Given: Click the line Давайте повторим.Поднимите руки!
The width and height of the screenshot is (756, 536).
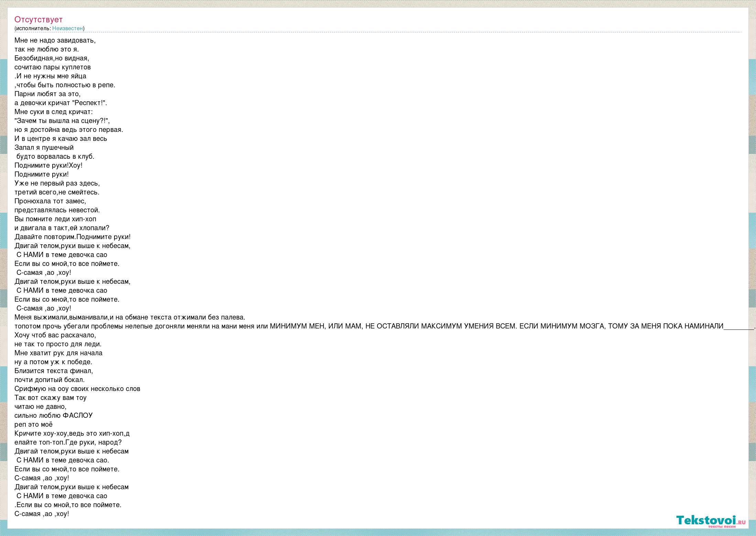Looking at the screenshot, I should [72, 237].
